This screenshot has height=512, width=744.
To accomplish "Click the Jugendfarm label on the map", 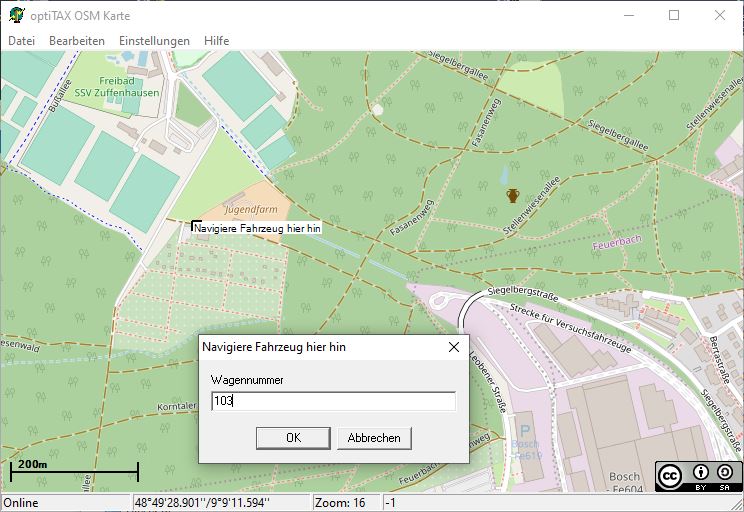I will (251, 209).
